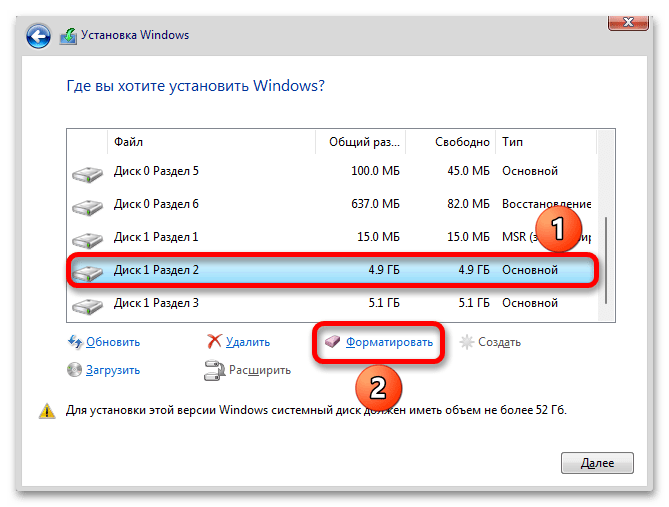Click the Расширить link
The height and width of the screenshot is (507, 669).
(x=260, y=370)
